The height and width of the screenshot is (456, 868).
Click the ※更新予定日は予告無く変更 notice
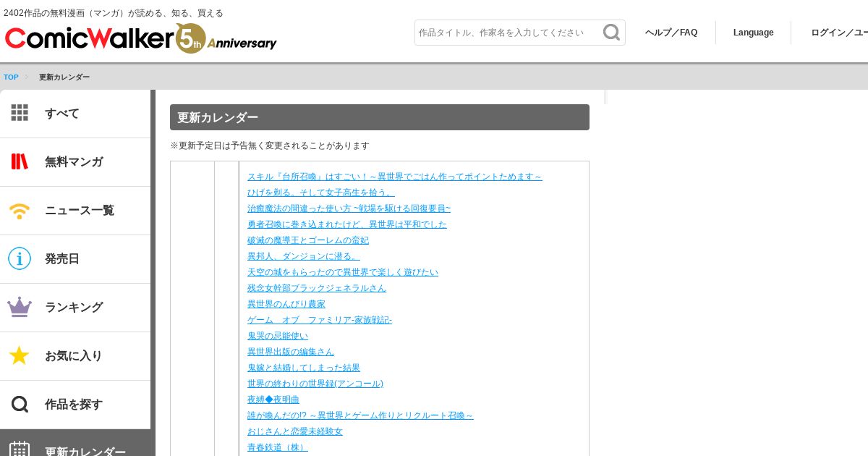[x=270, y=145]
